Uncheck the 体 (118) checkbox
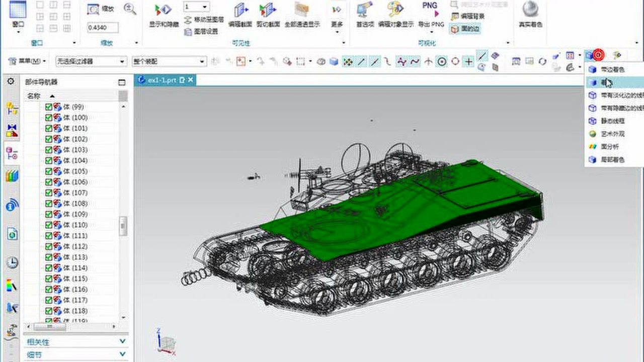 (x=48, y=311)
